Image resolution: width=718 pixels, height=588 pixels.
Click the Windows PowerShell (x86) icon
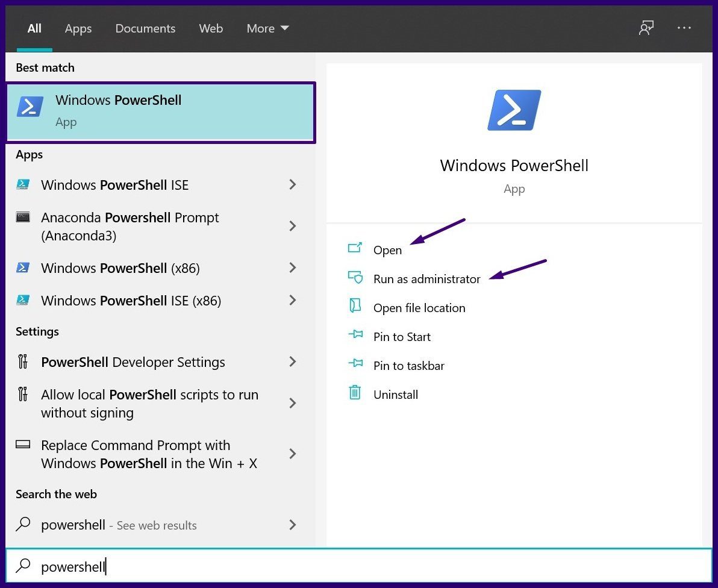click(x=23, y=267)
